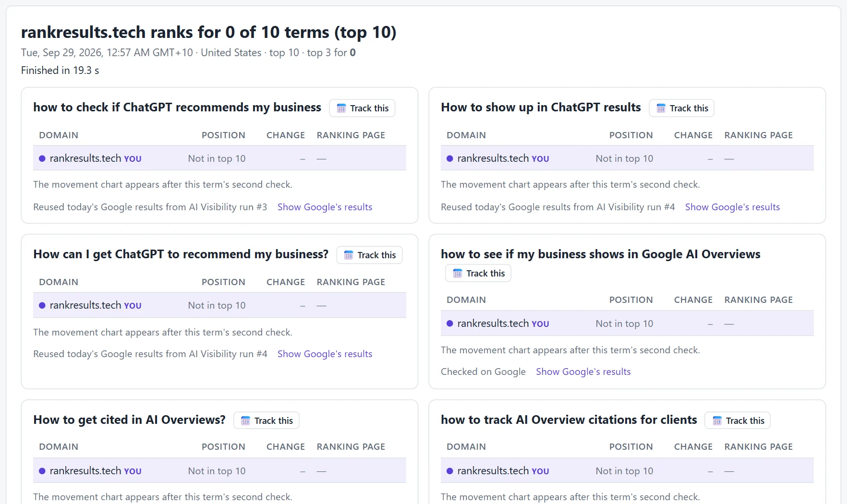
Task: Click title 'how to track AI Overview citations for clients'
Action: [569, 420]
